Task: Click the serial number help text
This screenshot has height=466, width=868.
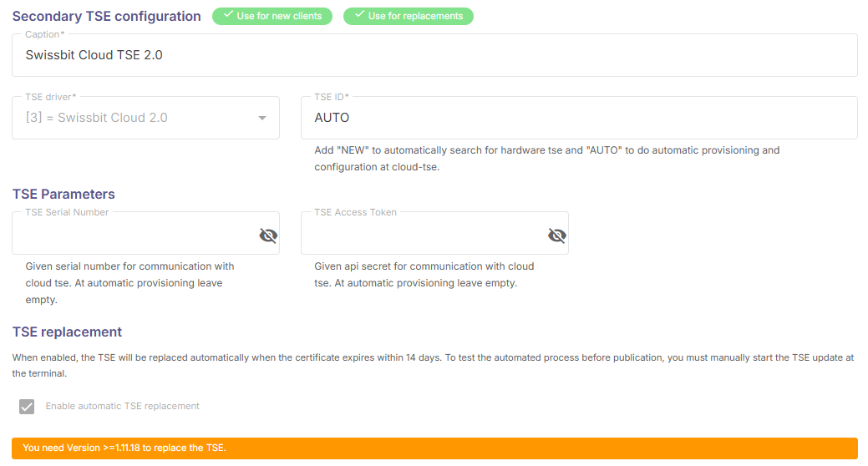Action: point(129,283)
